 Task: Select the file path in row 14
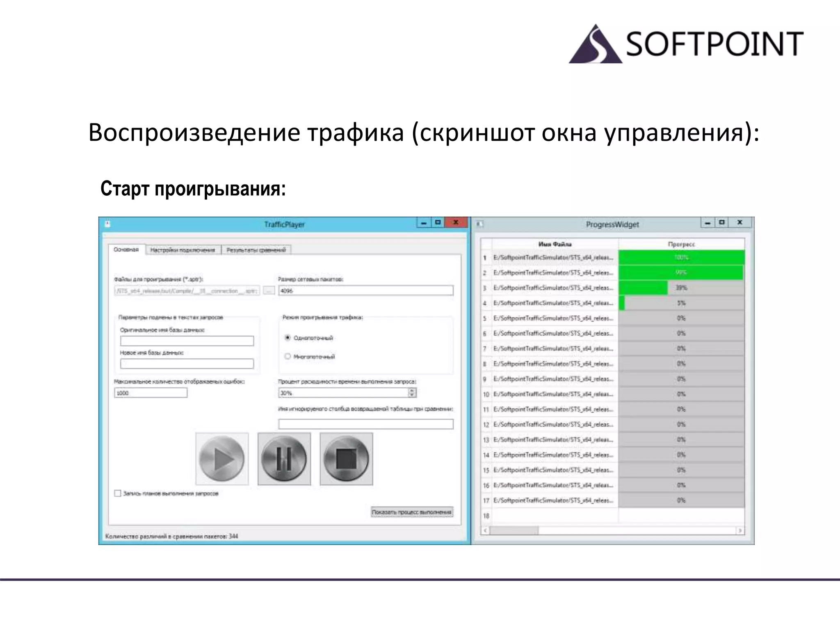555,455
